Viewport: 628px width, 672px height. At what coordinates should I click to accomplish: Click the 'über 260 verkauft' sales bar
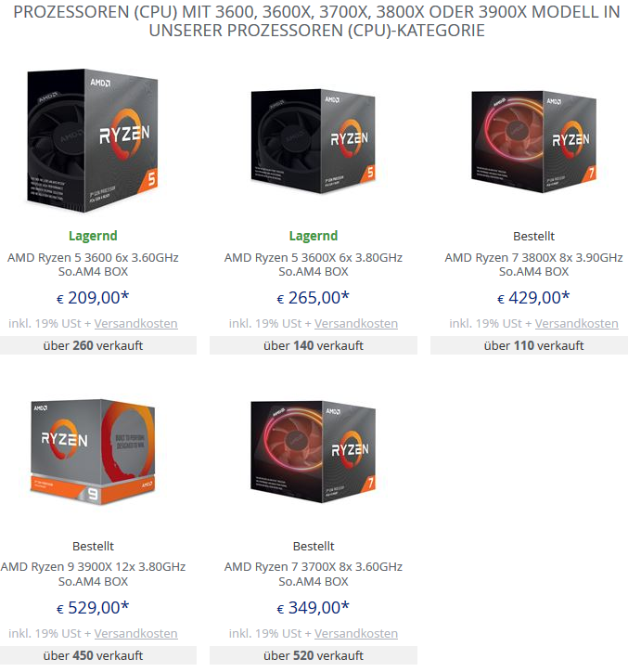[x=93, y=345]
